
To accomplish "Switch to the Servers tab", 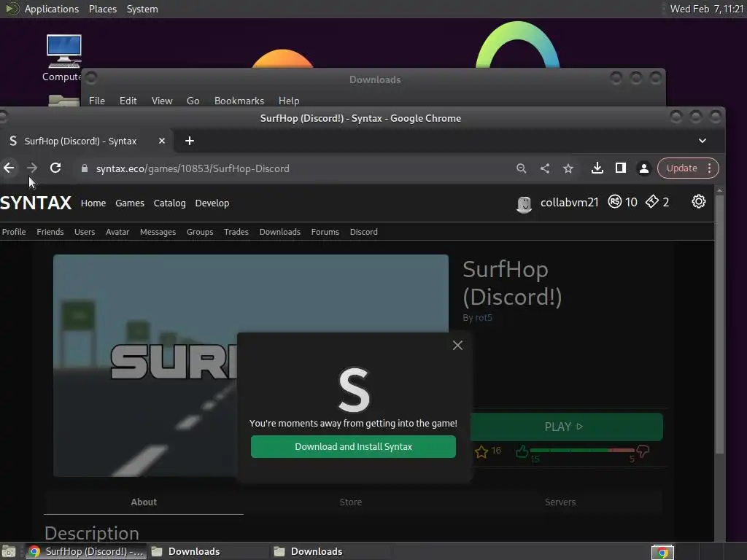I will [x=560, y=502].
